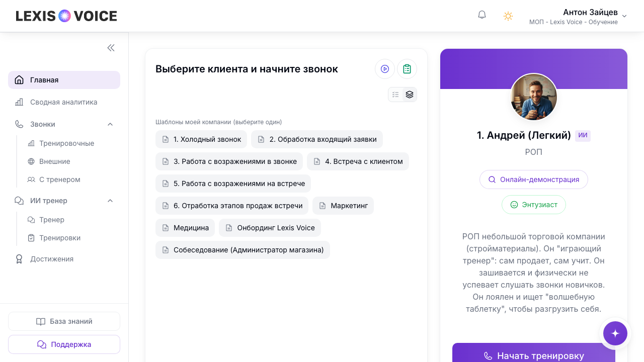
Task: Select template 5. Работа с возражениями на встрече
Action: pyautogui.click(x=233, y=184)
